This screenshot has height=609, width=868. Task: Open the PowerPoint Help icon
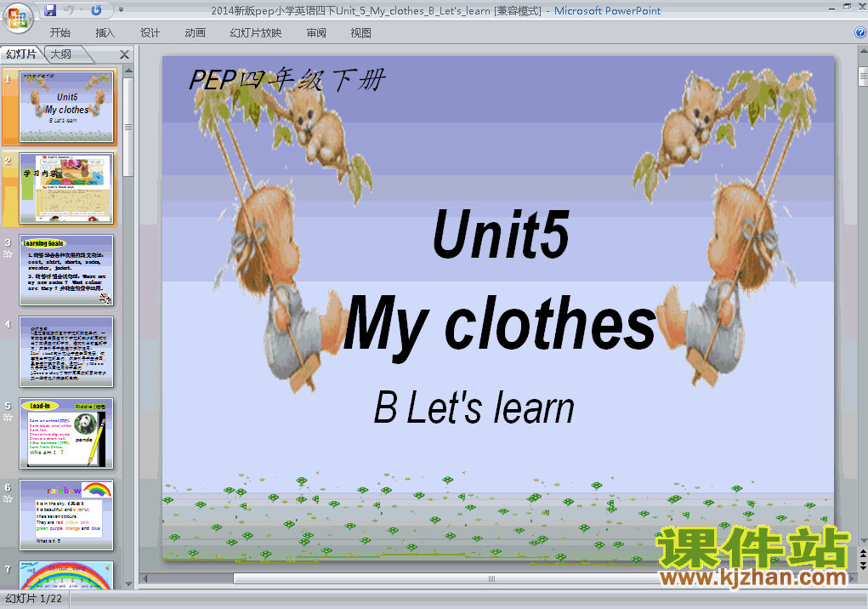click(860, 32)
